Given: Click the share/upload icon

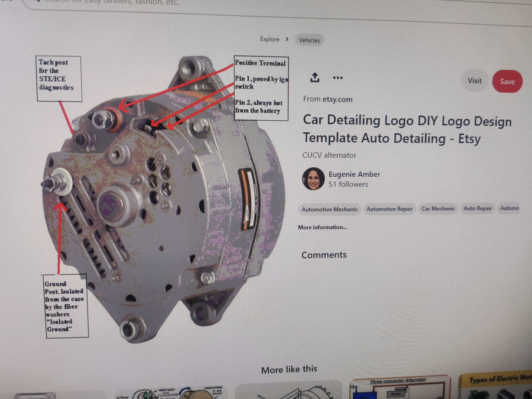Looking at the screenshot, I should (315, 78).
